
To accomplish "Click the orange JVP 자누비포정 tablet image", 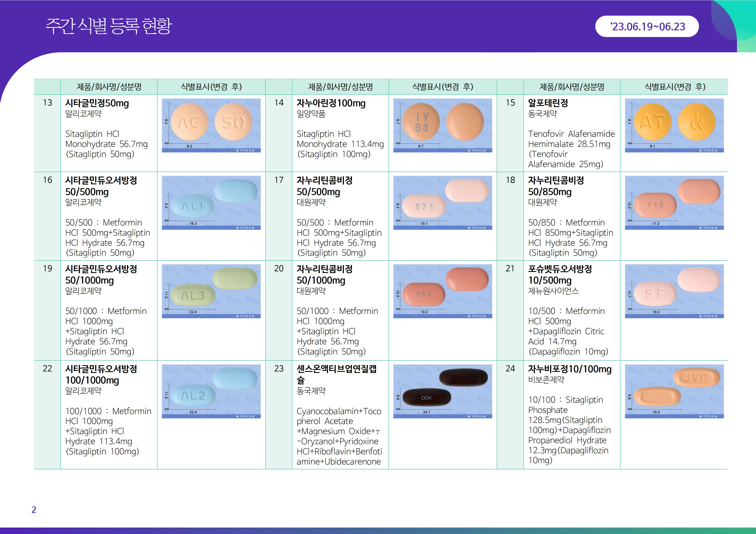I will pyautogui.click(x=674, y=391).
